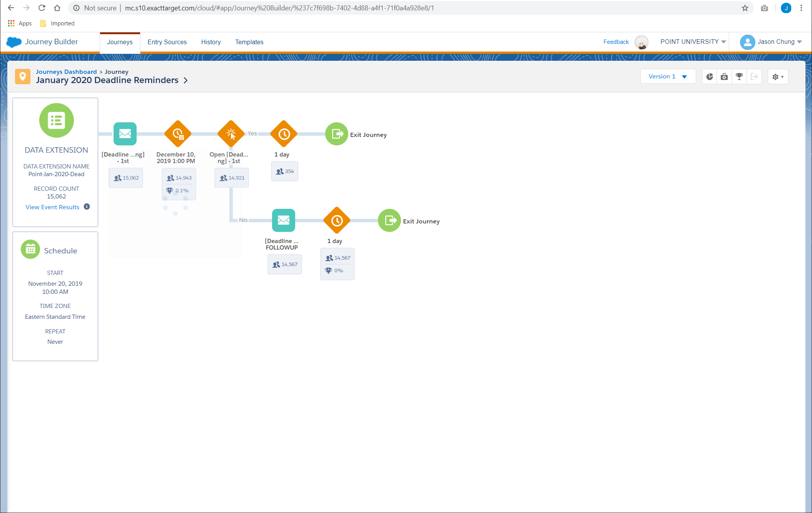
Task: Click the [Deadline FOLLOWUP] email icon
Action: pyautogui.click(x=283, y=220)
